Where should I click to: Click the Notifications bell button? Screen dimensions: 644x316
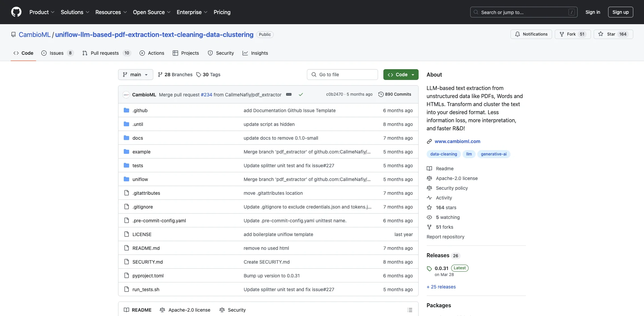(x=531, y=34)
